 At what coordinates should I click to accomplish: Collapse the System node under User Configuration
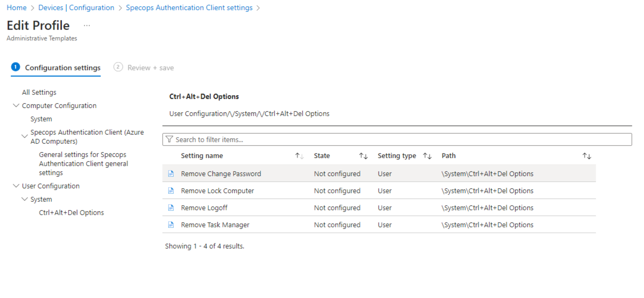24,199
